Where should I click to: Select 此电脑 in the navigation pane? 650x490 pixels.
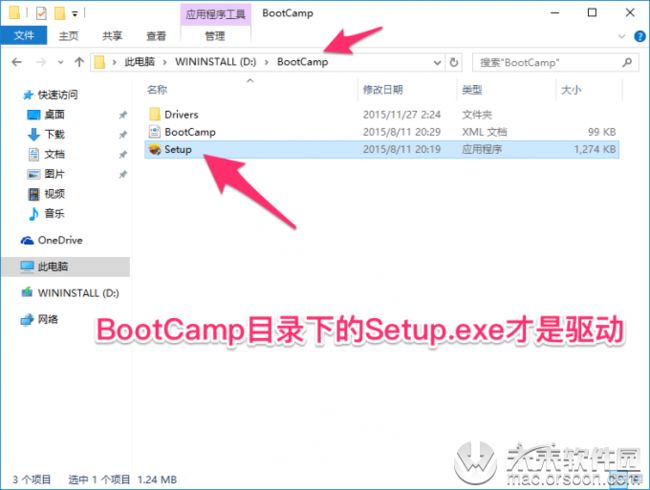pos(53,266)
